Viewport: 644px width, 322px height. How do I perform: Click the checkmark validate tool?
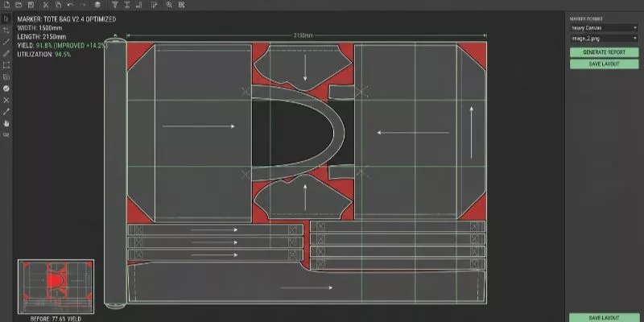click(x=6, y=89)
